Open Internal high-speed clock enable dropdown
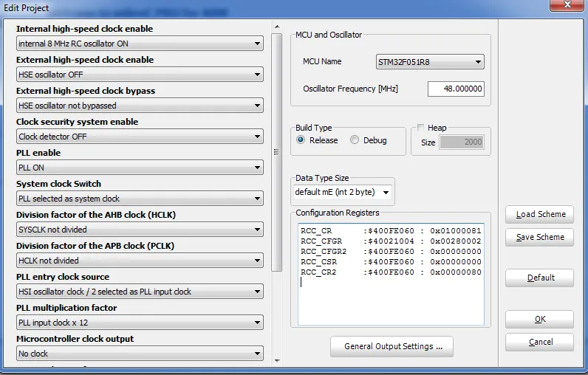Screen dimensions: 588x375 [x=140, y=44]
